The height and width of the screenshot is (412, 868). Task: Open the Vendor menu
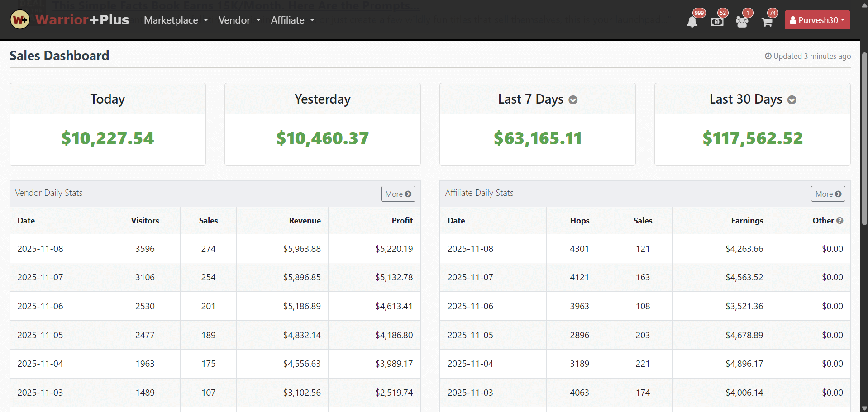(239, 20)
